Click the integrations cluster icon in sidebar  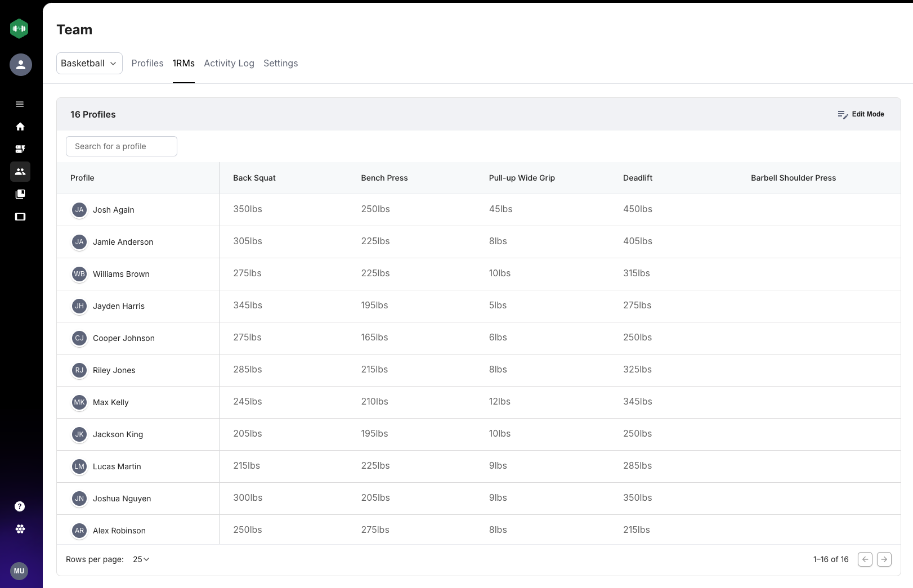[x=20, y=529]
